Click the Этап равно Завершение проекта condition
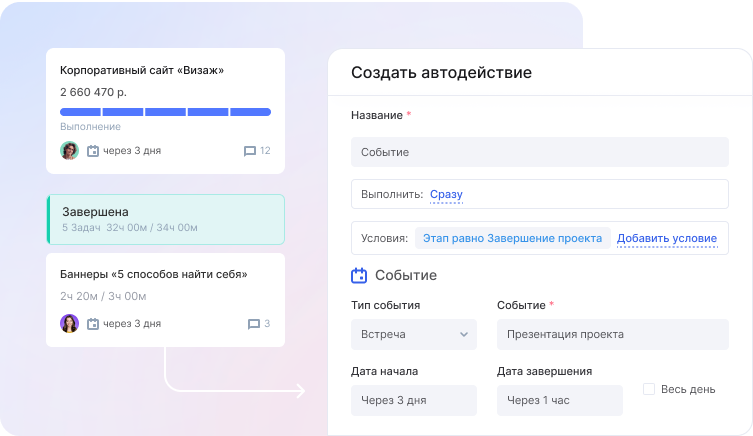Image resolution: width=753 pixels, height=436 pixels. pos(512,238)
